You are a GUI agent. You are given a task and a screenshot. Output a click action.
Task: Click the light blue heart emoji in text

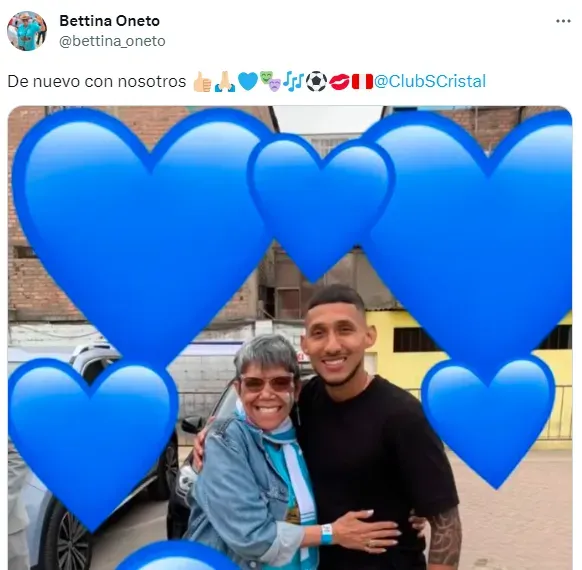click(x=248, y=82)
